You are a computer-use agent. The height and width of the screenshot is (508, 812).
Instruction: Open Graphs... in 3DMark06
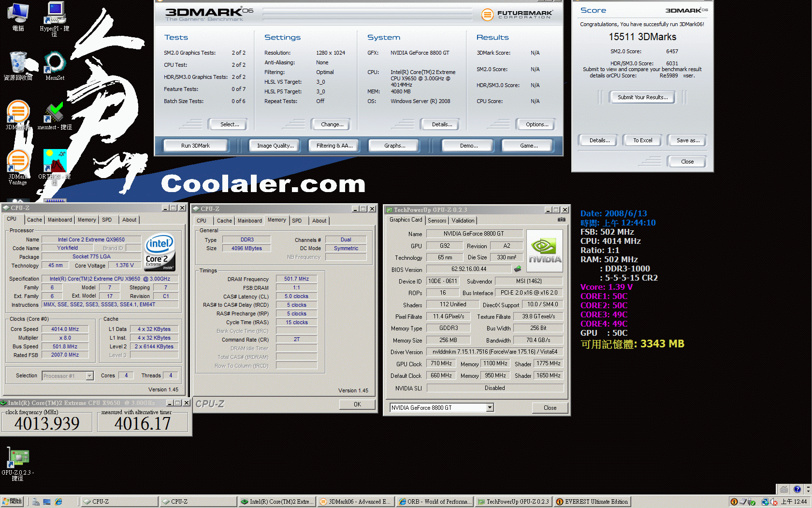pos(395,146)
